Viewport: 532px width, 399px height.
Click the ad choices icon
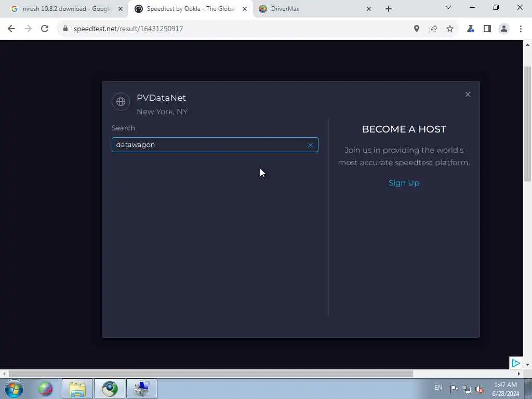[x=516, y=363]
